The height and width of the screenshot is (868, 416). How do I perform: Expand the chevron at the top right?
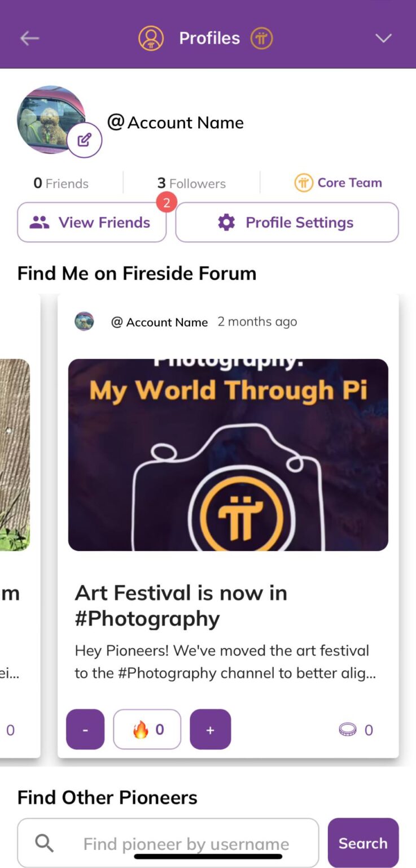[383, 38]
